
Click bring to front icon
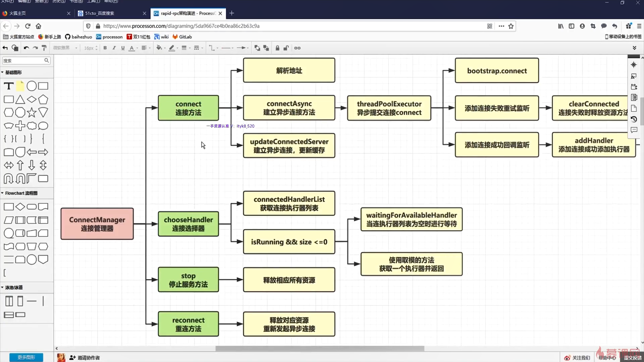click(x=257, y=48)
